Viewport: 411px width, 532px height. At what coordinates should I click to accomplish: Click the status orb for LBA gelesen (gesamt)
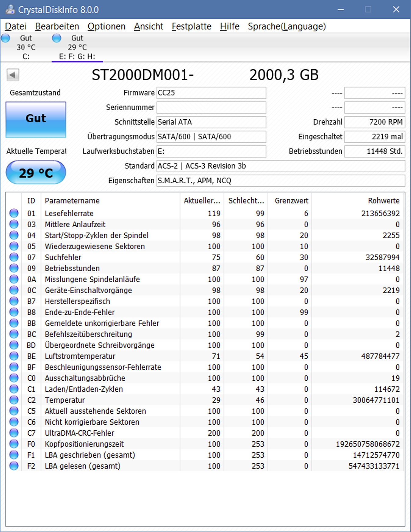(x=14, y=466)
